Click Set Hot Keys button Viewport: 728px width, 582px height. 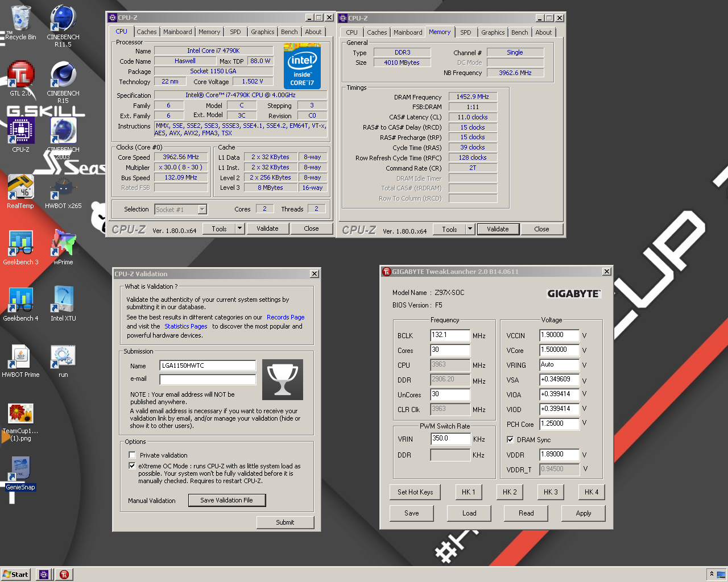click(x=415, y=492)
